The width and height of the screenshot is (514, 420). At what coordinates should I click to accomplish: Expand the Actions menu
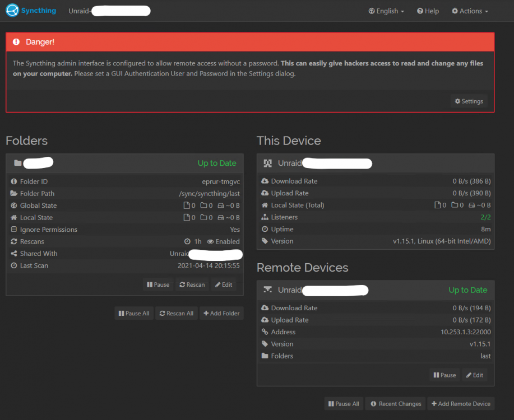[470, 11]
